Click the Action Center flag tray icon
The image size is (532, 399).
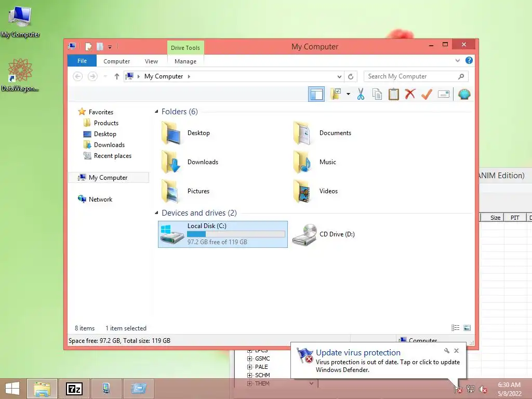[x=458, y=389]
